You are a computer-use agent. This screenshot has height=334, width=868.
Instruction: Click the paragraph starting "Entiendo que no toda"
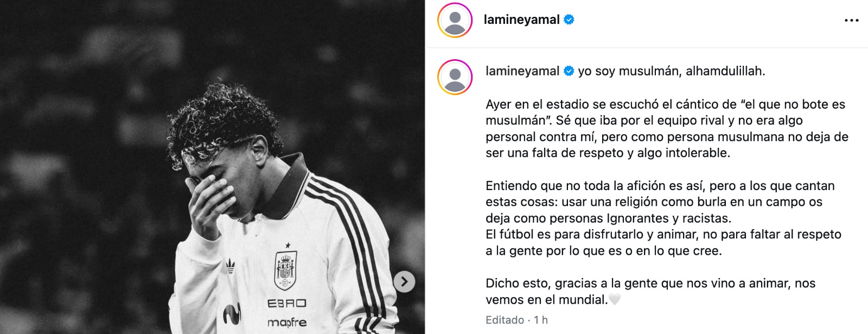(x=663, y=218)
